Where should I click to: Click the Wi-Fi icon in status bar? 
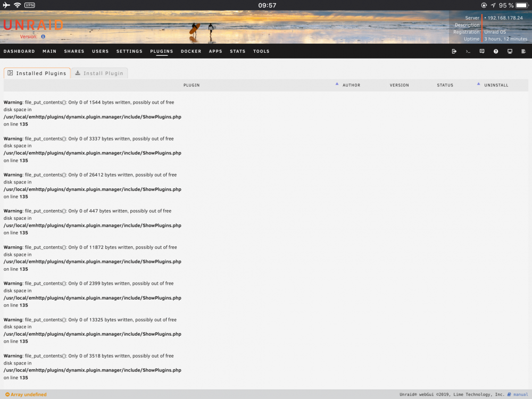[18, 5]
